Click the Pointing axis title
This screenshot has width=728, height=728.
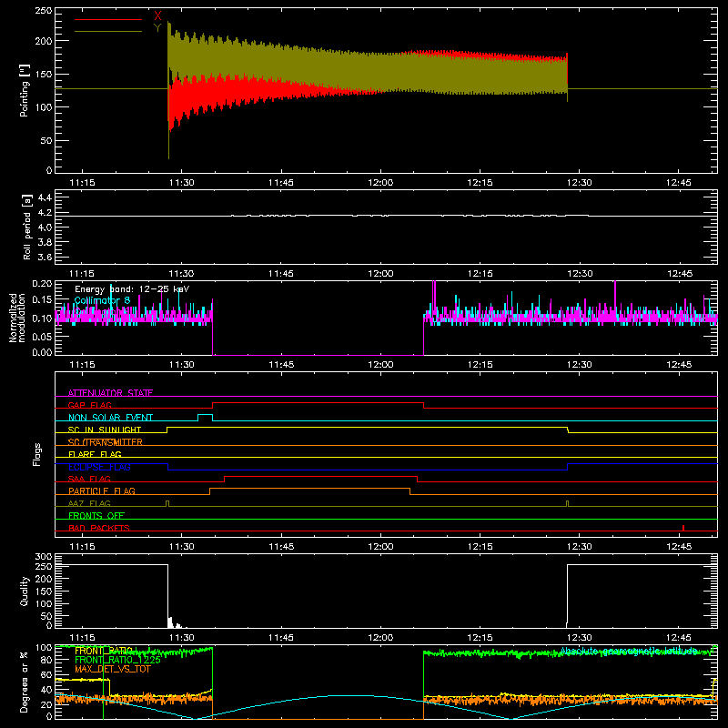[25, 90]
